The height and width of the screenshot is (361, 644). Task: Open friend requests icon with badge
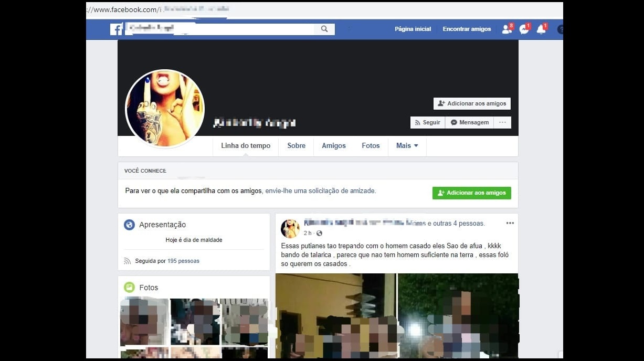click(x=506, y=29)
